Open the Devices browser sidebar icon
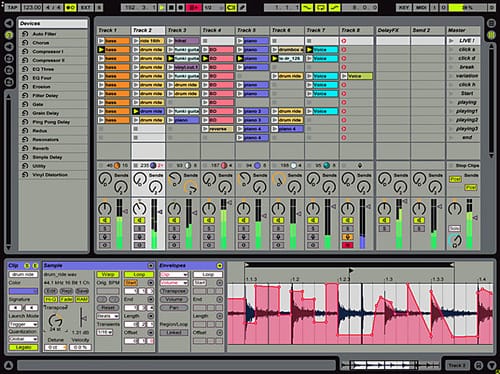 pos(9,35)
